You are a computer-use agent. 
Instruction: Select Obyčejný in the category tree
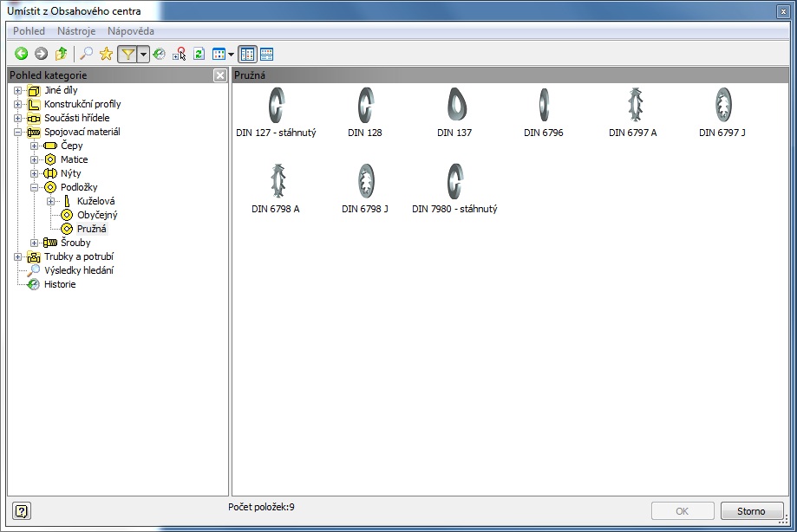(97, 215)
